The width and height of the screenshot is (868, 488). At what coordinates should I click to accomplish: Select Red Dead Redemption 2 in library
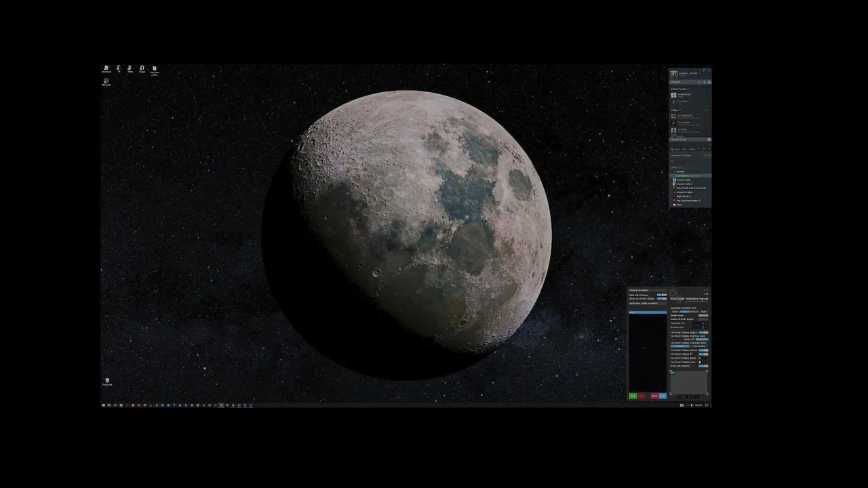point(687,201)
